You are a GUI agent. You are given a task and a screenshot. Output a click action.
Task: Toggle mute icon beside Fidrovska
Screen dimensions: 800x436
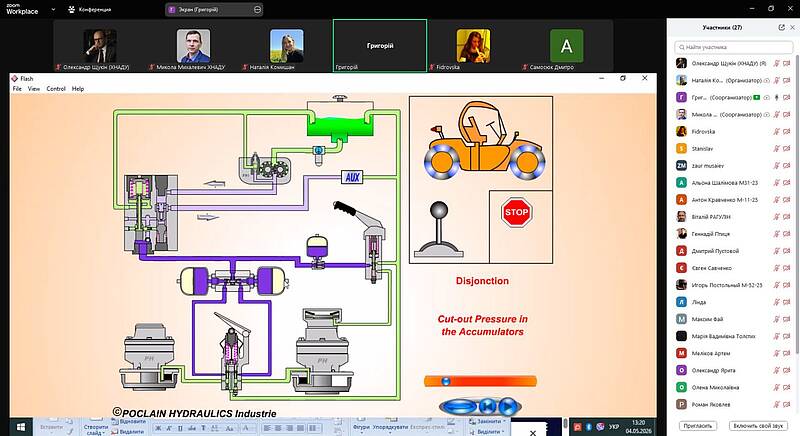(777, 132)
